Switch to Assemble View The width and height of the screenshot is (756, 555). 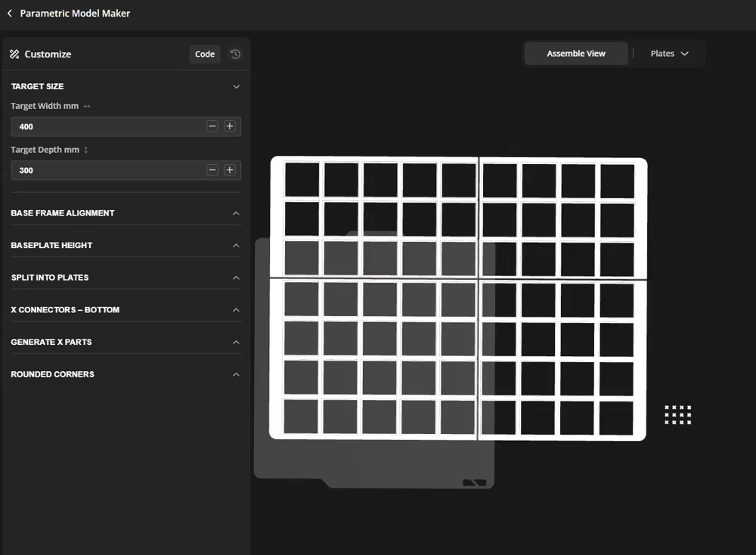click(576, 54)
